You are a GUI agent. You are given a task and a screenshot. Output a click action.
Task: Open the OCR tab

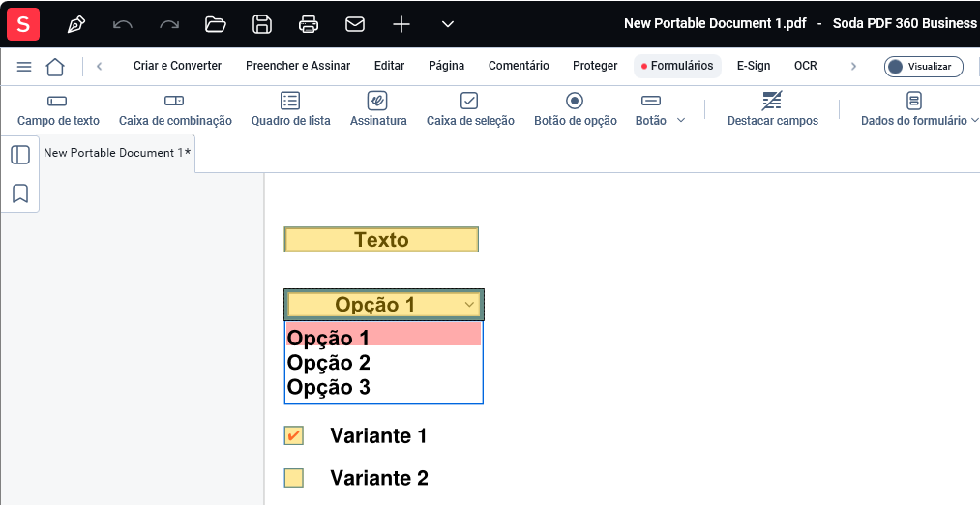(806, 66)
